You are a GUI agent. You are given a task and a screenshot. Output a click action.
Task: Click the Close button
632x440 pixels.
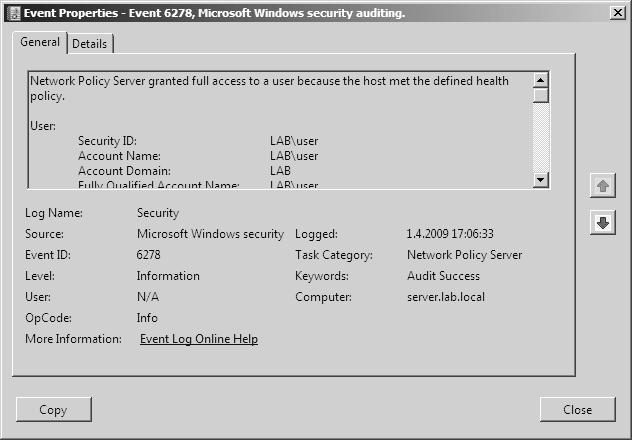coord(578,409)
